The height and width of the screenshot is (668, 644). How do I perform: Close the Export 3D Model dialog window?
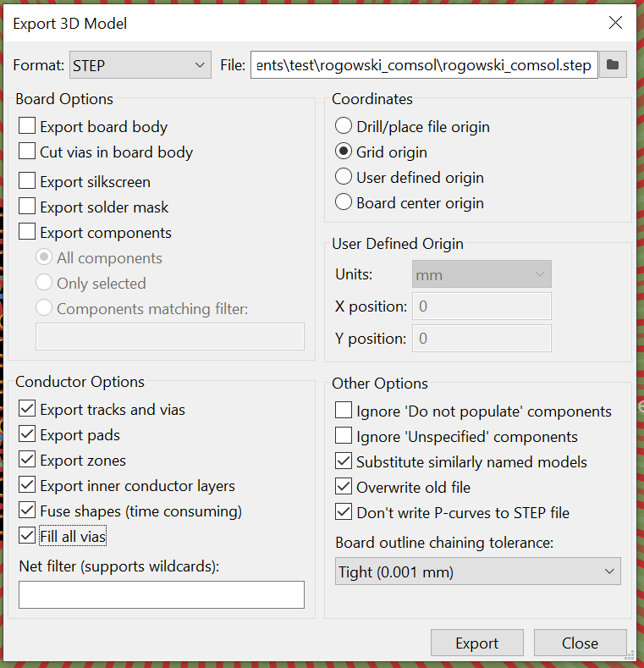pos(615,23)
